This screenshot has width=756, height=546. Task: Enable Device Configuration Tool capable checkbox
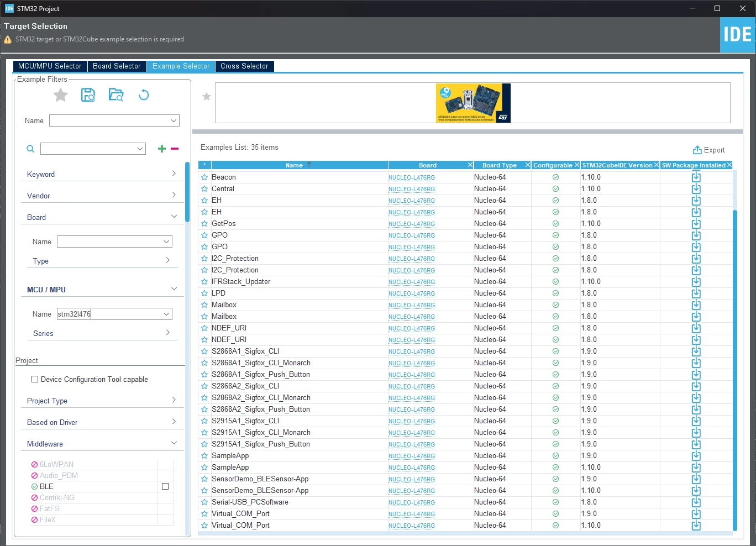pos(35,379)
